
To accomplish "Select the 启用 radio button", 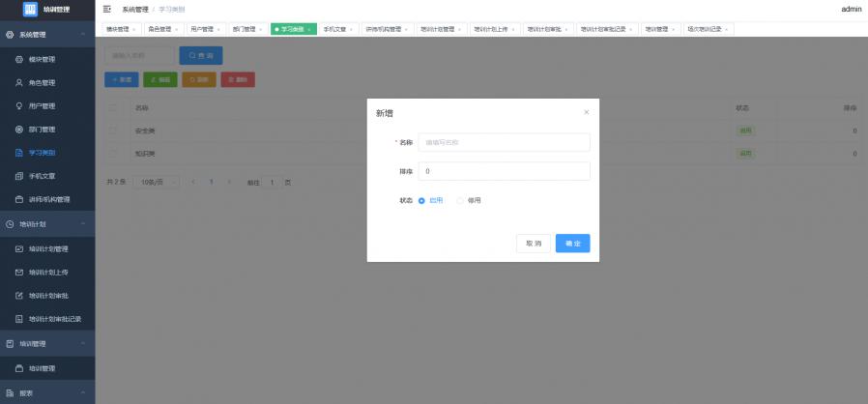I will [422, 201].
